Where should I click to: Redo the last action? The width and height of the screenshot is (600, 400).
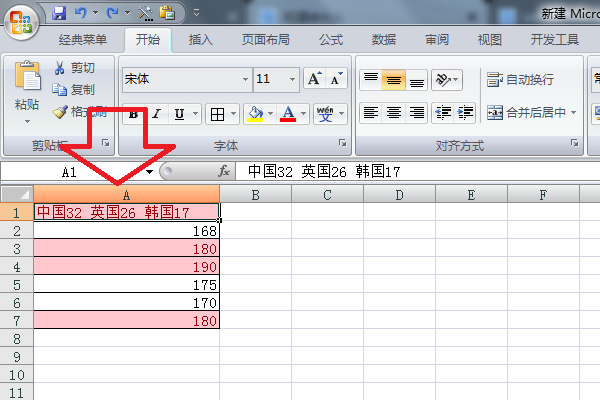point(112,13)
